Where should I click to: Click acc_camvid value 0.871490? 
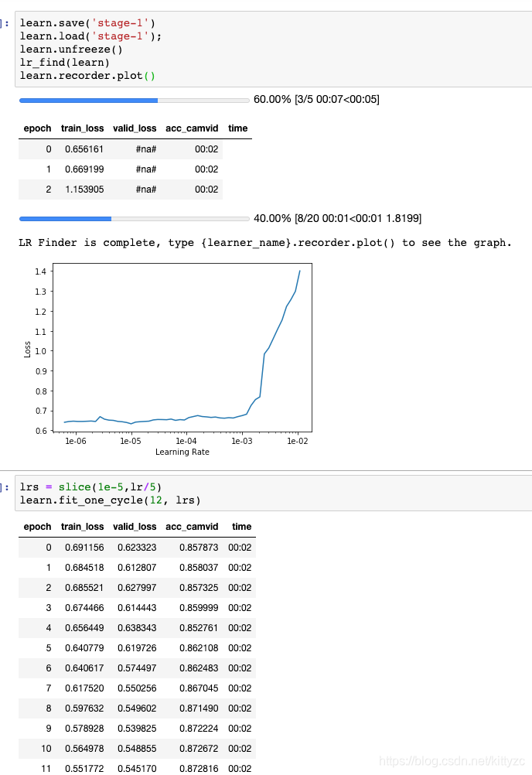pos(199,708)
